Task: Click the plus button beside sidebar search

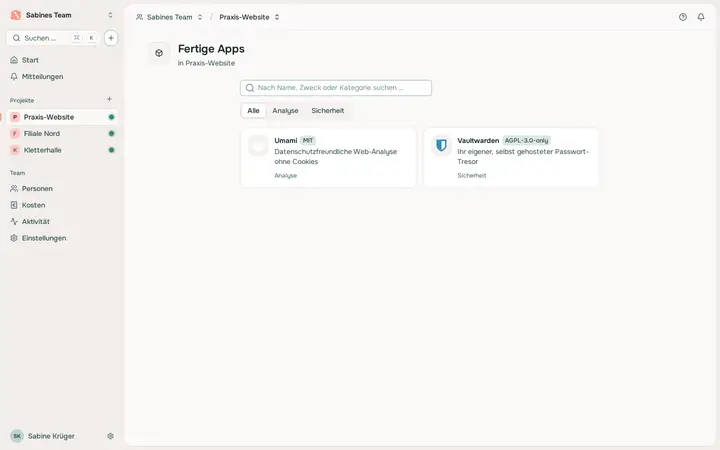Action: (111, 38)
